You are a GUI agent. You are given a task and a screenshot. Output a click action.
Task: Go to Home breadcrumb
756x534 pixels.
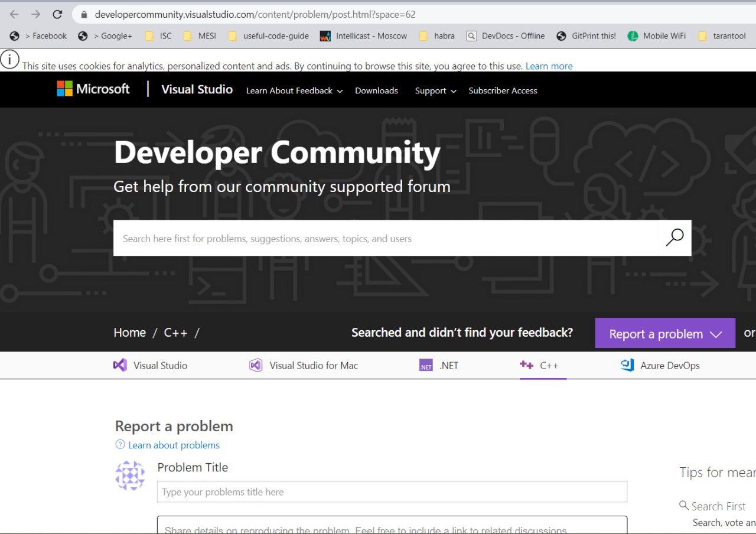tap(129, 333)
